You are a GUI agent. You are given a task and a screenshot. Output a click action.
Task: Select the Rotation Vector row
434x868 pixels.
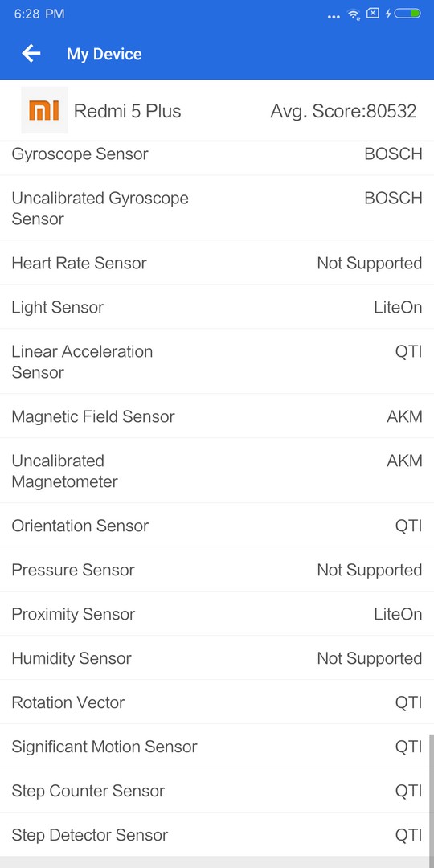[217, 702]
